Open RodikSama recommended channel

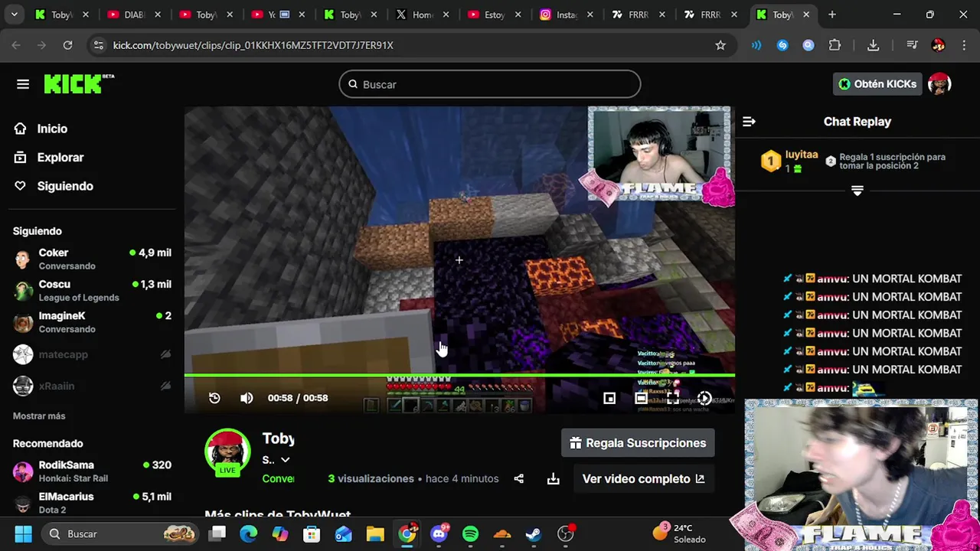(92, 471)
